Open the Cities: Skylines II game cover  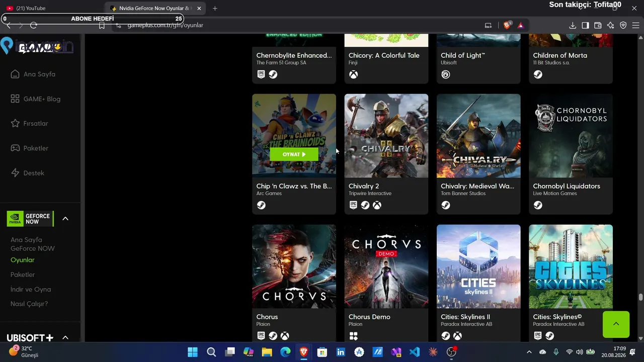tap(478, 266)
